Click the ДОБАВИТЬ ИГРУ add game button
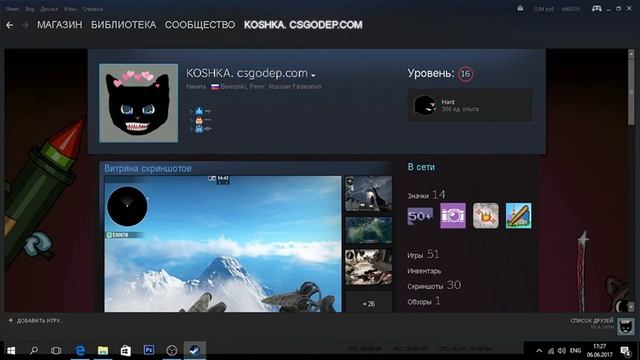The image size is (640, 360). tap(36, 321)
